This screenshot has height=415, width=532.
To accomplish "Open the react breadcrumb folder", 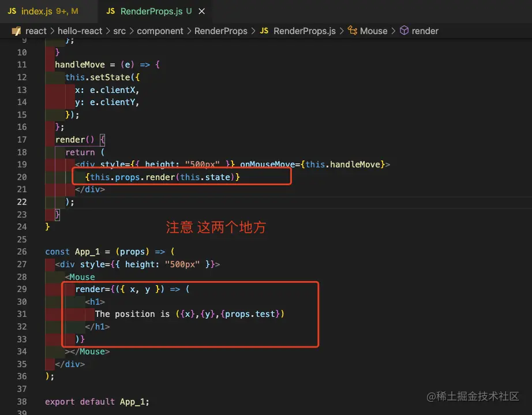I will click(x=36, y=31).
